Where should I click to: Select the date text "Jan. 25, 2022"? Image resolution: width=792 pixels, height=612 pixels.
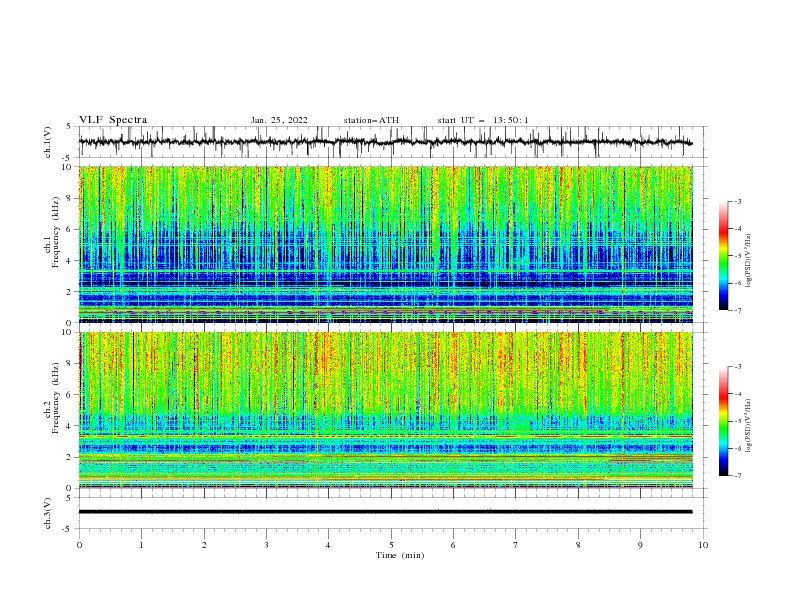click(x=279, y=120)
